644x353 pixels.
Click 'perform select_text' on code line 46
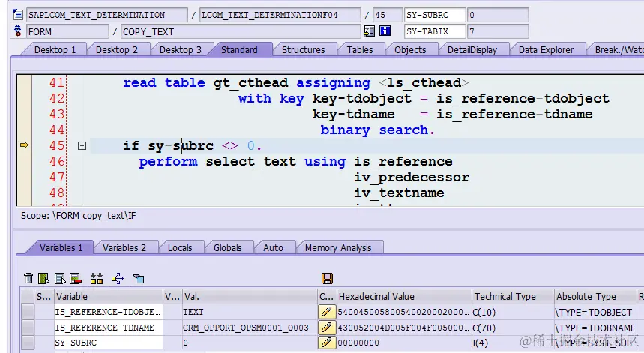[217, 162]
